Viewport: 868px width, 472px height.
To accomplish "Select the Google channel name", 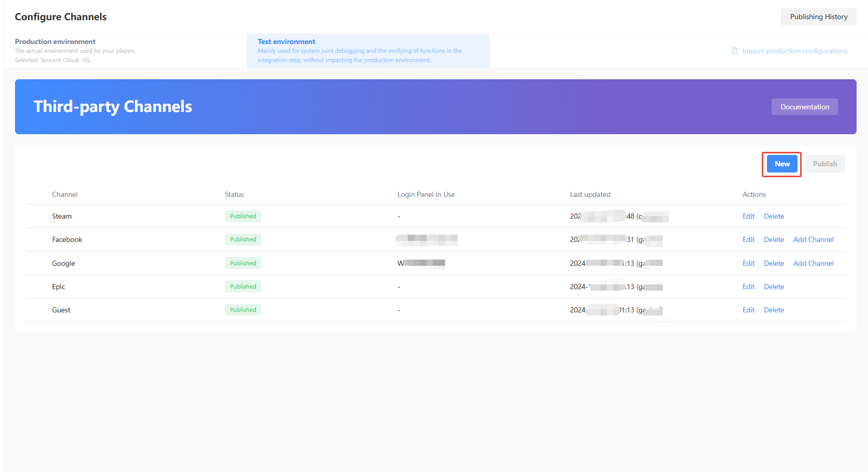I will 63,263.
